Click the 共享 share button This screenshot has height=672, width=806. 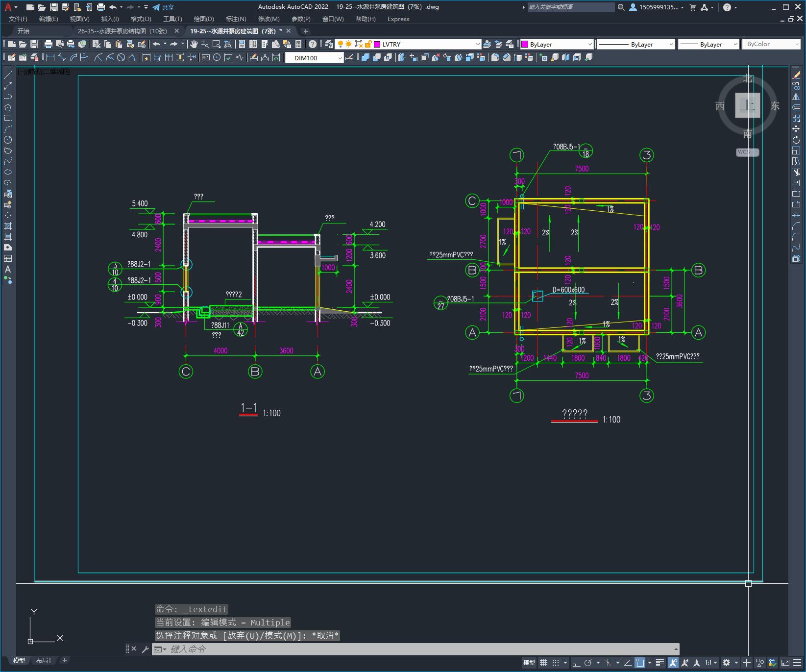[164, 7]
